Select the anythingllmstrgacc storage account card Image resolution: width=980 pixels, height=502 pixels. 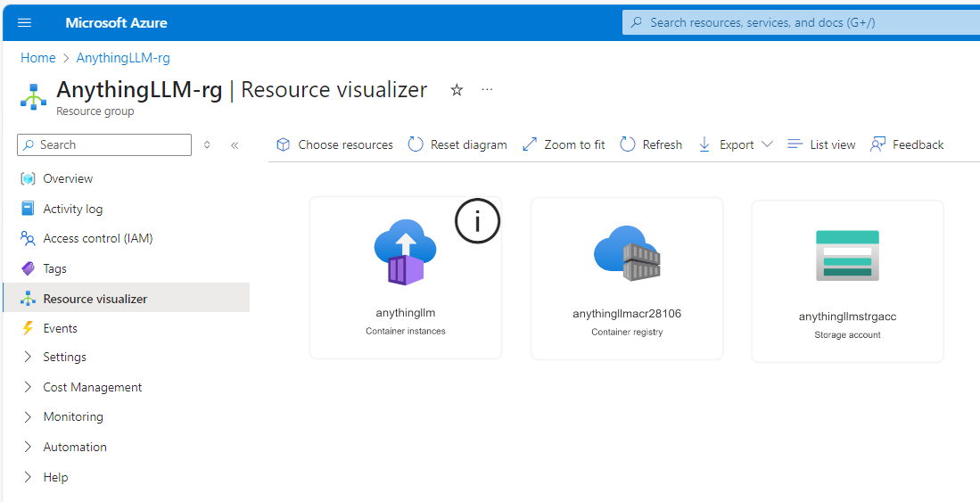tap(847, 282)
